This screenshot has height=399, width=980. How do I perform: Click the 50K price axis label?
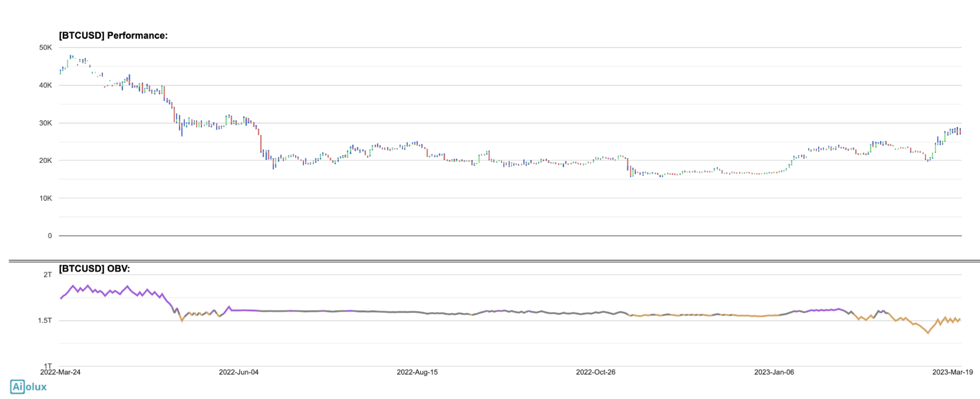click(x=46, y=48)
